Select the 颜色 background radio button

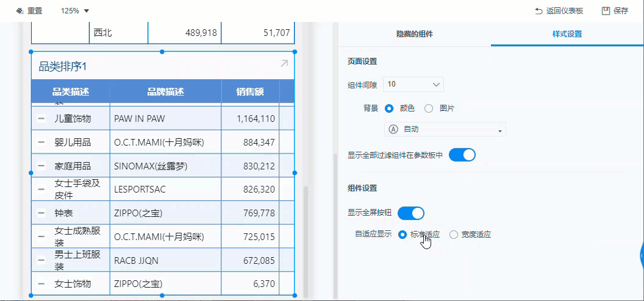coord(389,108)
